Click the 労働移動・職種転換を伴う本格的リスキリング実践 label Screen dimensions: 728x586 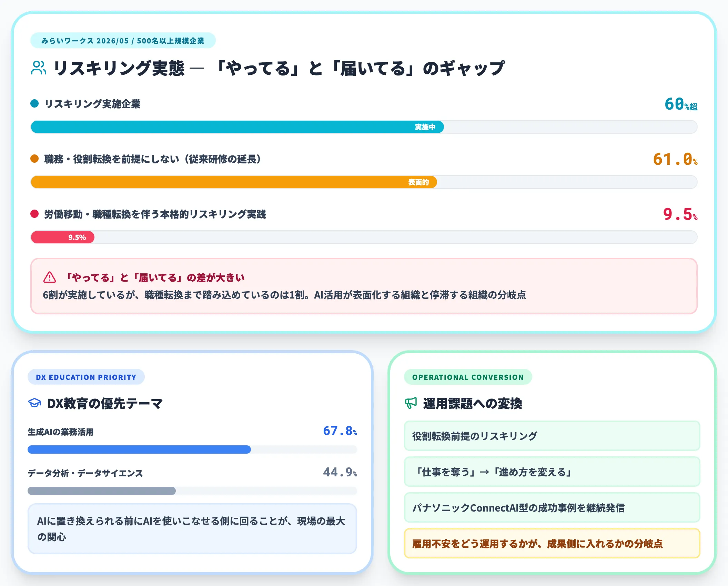[x=155, y=214]
